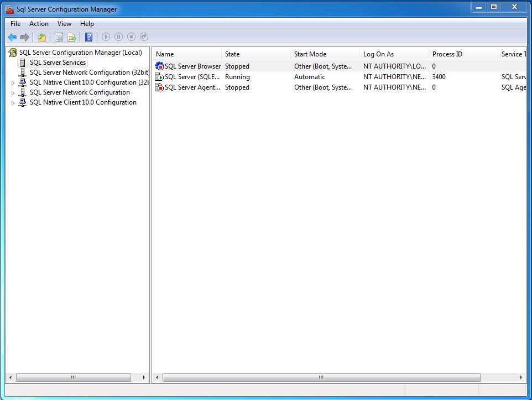Sort by the Log On As column header
Screen dimensions: 532x400
pos(395,54)
